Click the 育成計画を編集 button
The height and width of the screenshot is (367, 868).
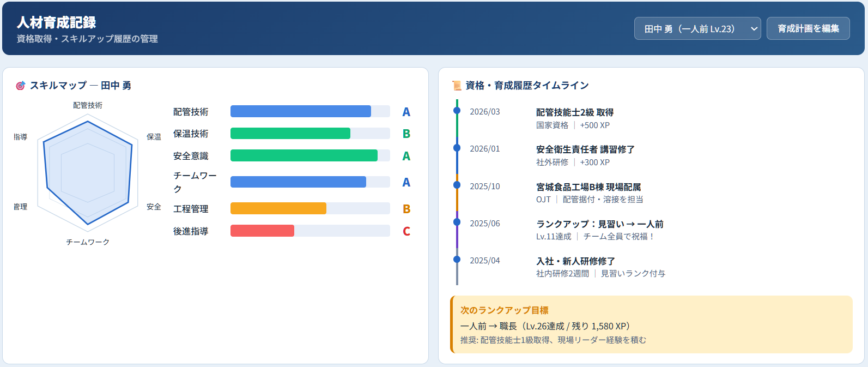click(x=808, y=29)
